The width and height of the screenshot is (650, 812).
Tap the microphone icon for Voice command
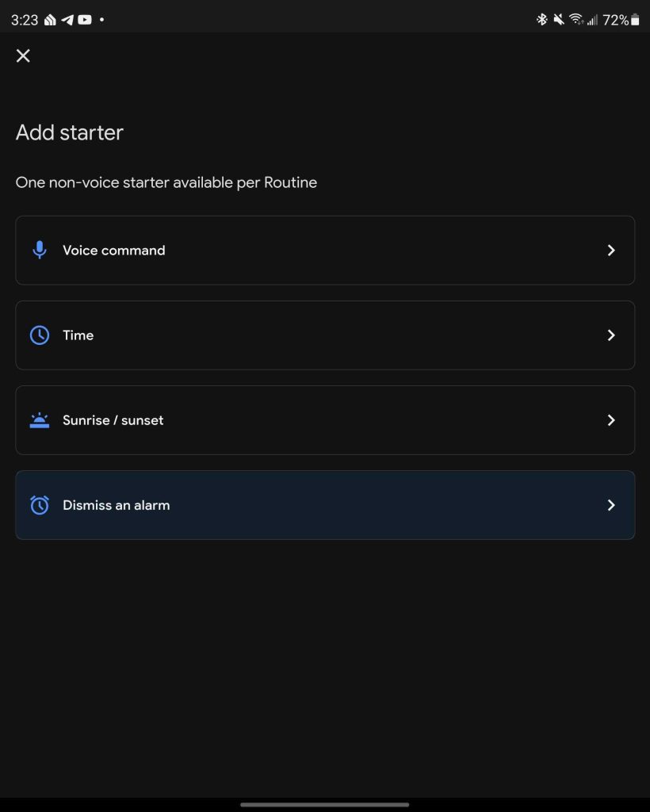click(40, 251)
